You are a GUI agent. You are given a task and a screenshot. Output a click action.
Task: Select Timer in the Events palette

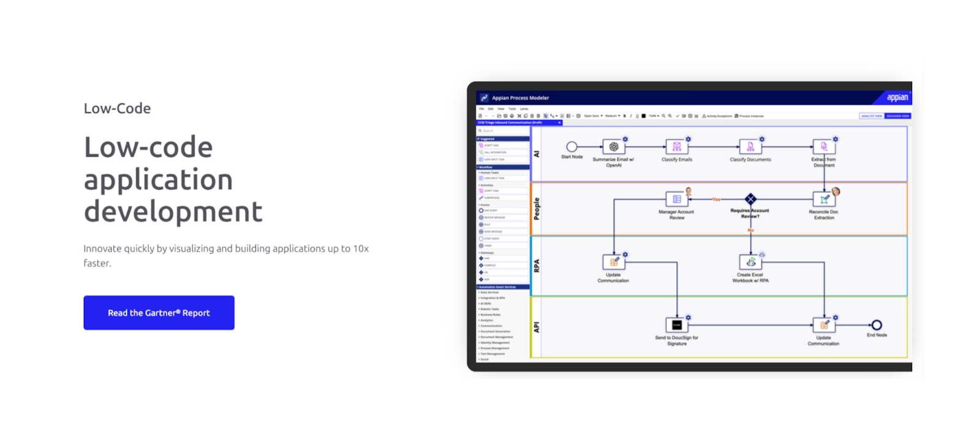(503, 245)
